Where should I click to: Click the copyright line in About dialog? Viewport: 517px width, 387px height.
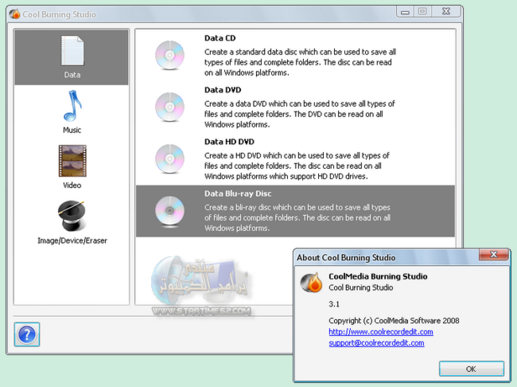(394, 321)
